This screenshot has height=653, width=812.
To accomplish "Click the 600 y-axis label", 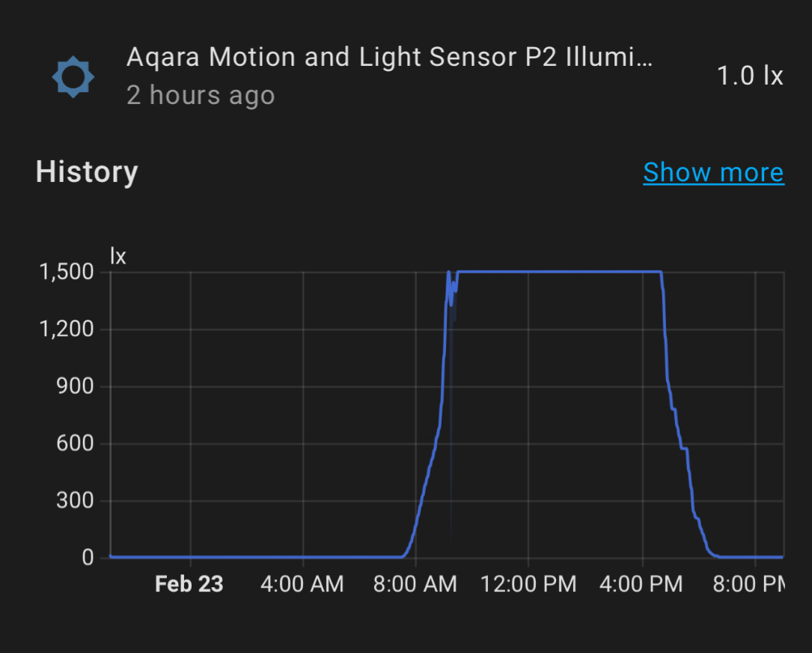I will click(x=75, y=443).
